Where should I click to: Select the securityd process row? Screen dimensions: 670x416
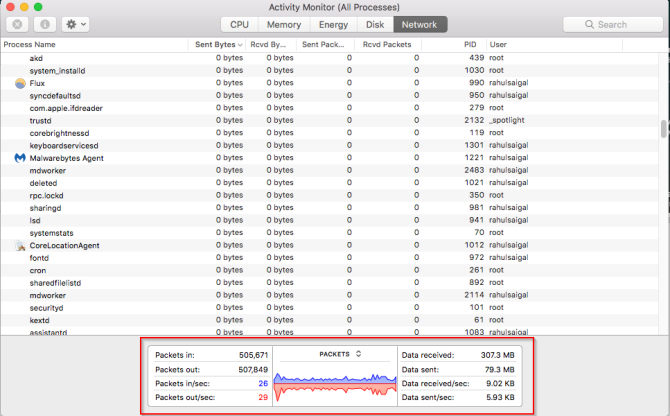(x=329, y=308)
